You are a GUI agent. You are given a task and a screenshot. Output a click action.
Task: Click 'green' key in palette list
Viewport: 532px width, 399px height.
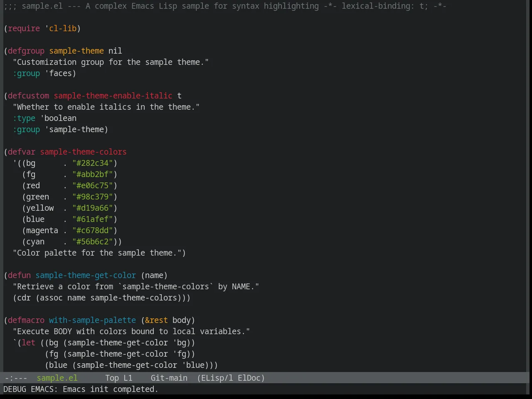37,197
